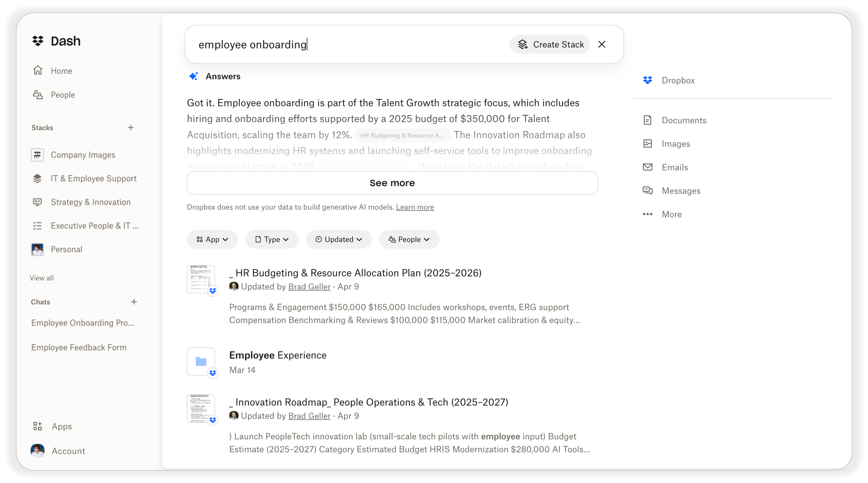Select the Documents filter icon
Image resolution: width=868 pixels, height=483 pixels.
647,120
